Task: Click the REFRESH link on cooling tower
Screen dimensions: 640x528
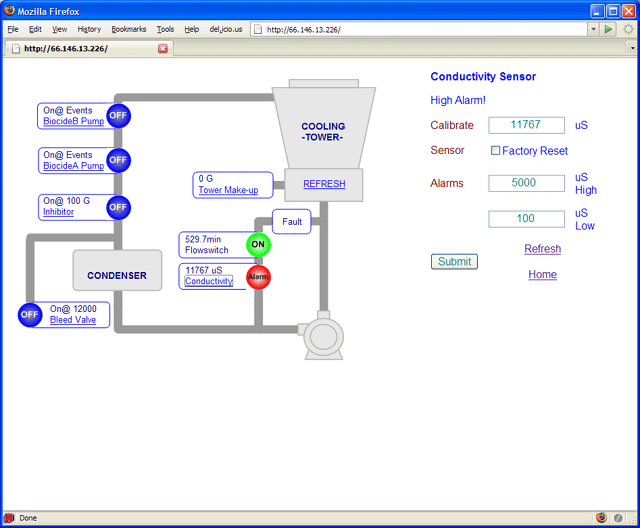Action: coord(324,184)
